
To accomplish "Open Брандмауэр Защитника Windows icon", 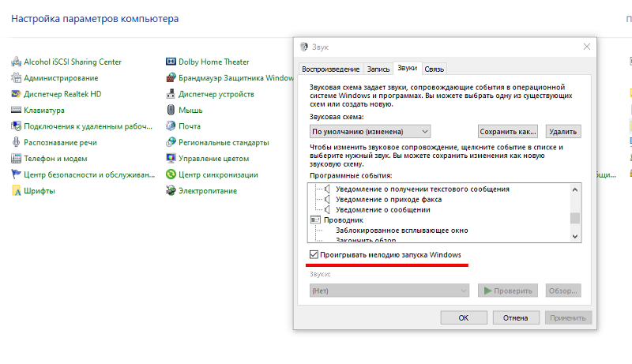I will click(171, 77).
